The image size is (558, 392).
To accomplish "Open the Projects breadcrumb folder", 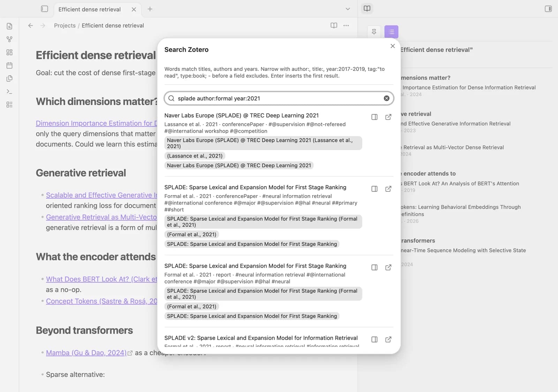I will (x=65, y=25).
